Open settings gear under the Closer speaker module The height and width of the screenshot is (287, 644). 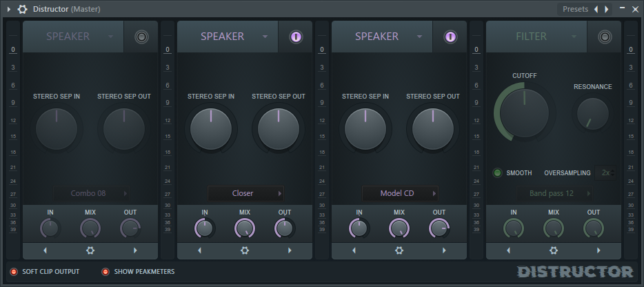point(245,250)
